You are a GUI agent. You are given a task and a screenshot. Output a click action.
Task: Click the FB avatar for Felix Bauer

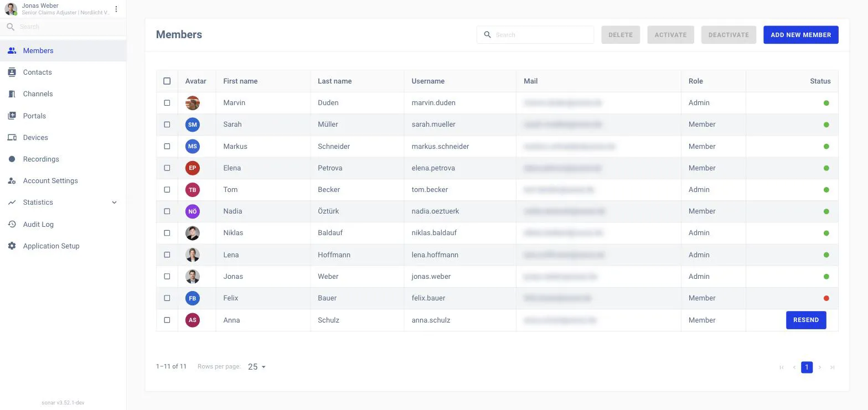(192, 298)
